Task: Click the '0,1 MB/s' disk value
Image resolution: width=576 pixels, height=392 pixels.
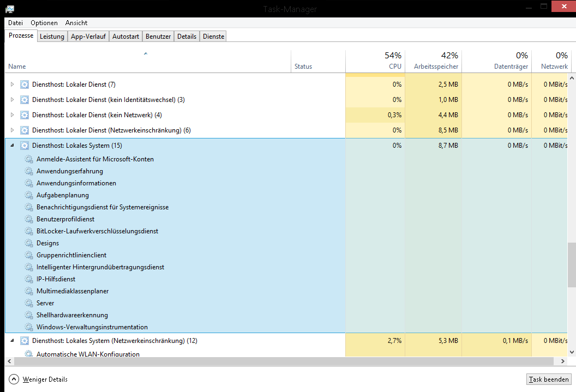Action: coord(515,341)
